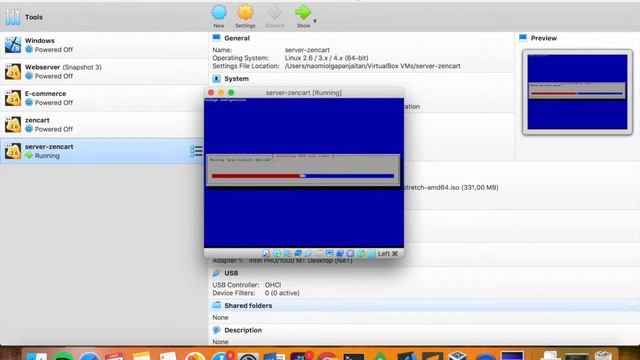Click the Webserver VM Linux 2.6 icon
The width and height of the screenshot is (640, 360).
pos(13,71)
